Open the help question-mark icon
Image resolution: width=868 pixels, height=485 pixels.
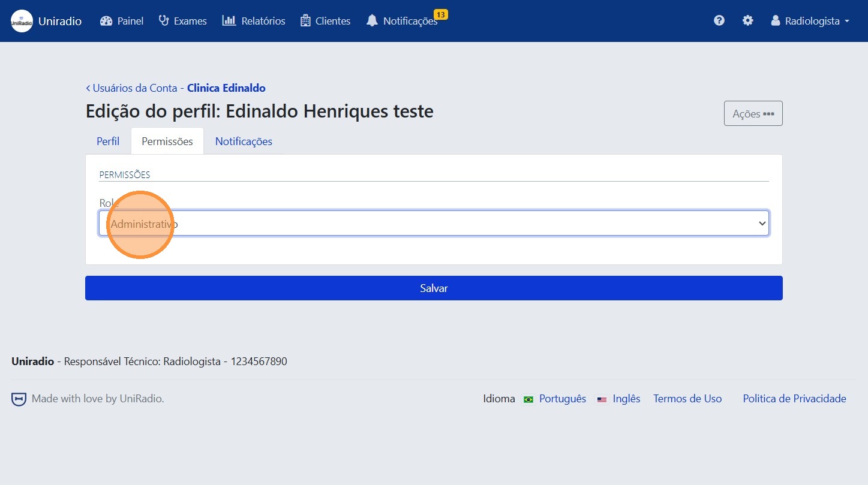719,20
